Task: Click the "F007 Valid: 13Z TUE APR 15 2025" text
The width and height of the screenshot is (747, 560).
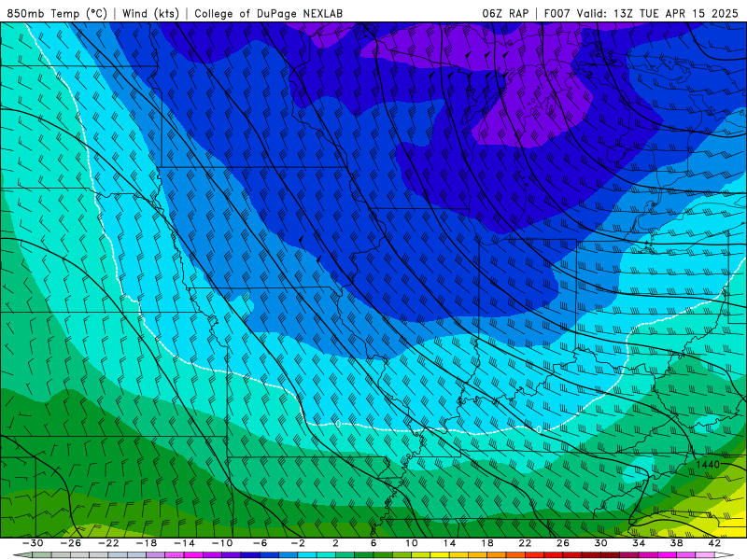Action: 641,13
